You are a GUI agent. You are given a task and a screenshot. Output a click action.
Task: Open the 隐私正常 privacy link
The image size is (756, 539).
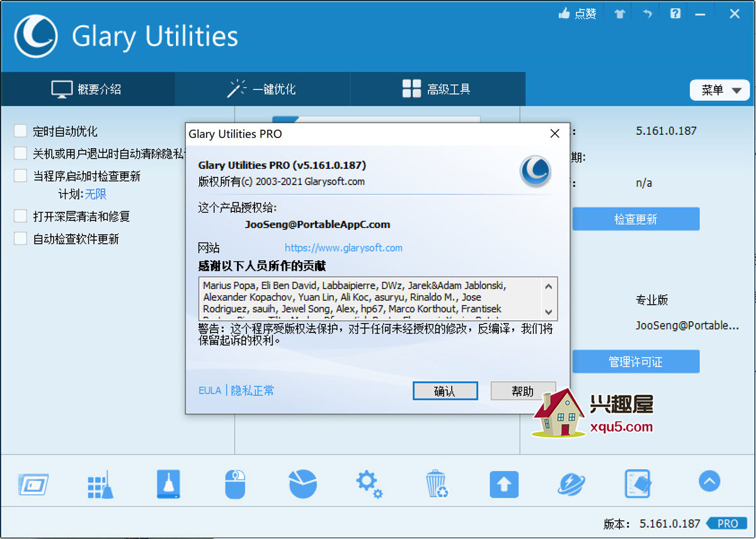tap(253, 390)
